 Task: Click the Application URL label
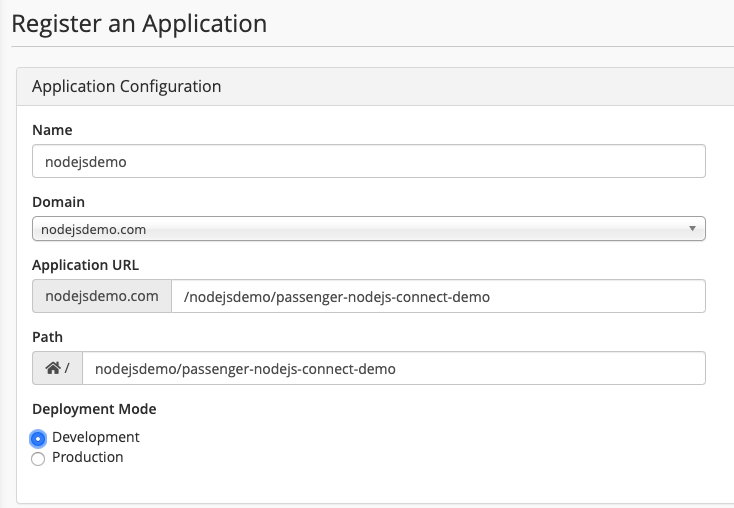click(x=86, y=265)
